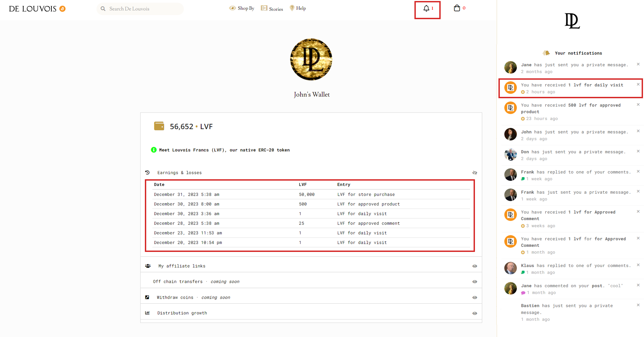Open Jane's private message notification from 2 months ago
This screenshot has height=337, width=644.
click(x=574, y=65)
